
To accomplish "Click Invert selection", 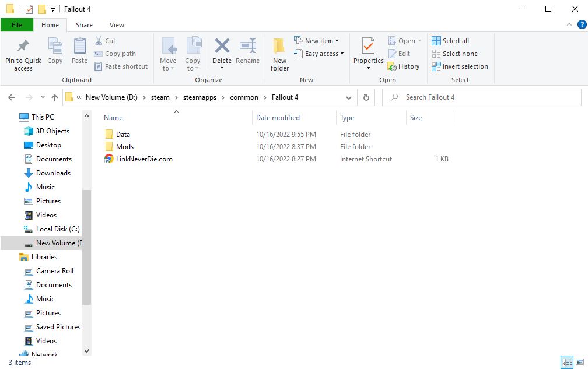I will [x=460, y=66].
